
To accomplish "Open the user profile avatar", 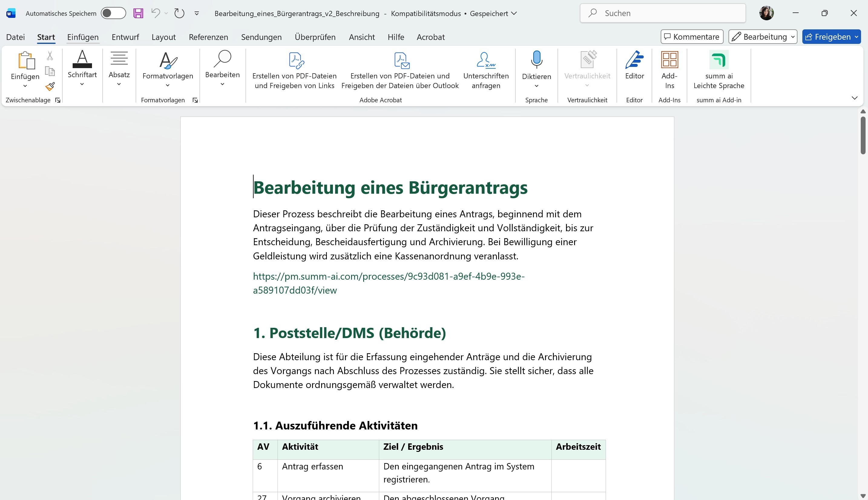I will (x=766, y=13).
